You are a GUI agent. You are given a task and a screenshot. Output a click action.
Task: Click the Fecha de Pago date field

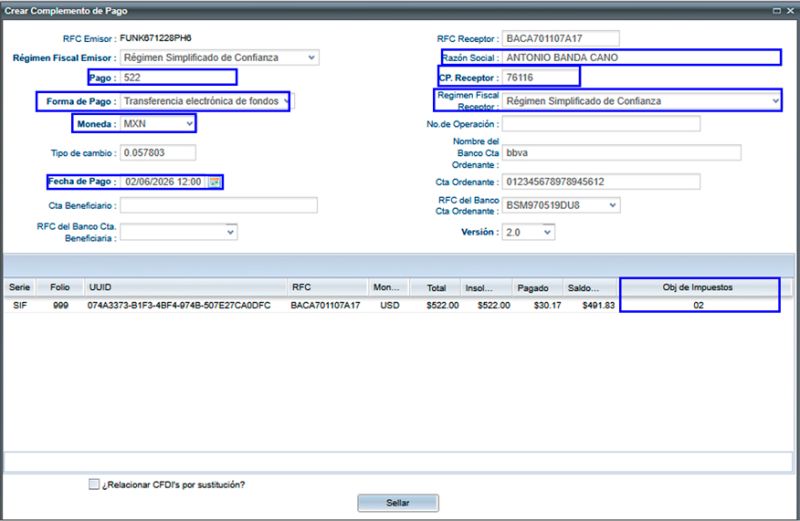[164, 182]
